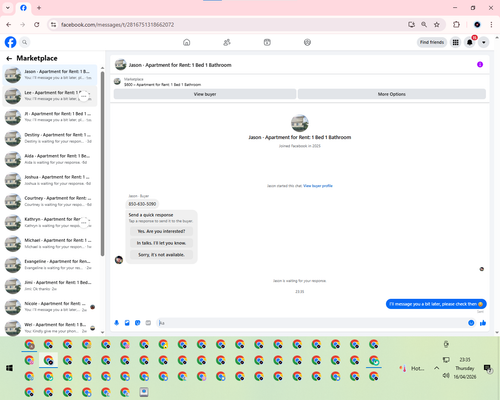Expand the tab search chevron
This screenshot has height=400, width=500.
8,8
